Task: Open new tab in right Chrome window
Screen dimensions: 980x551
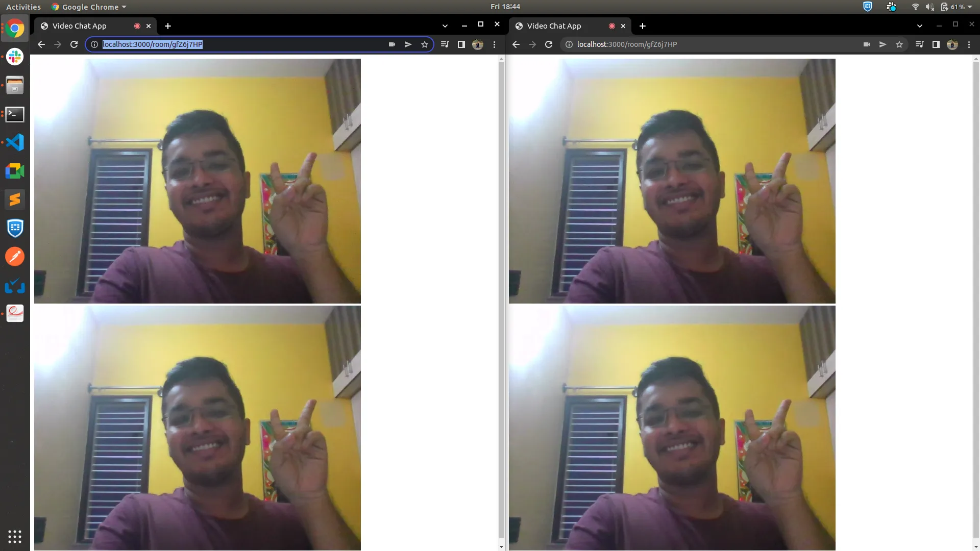Action: (643, 26)
